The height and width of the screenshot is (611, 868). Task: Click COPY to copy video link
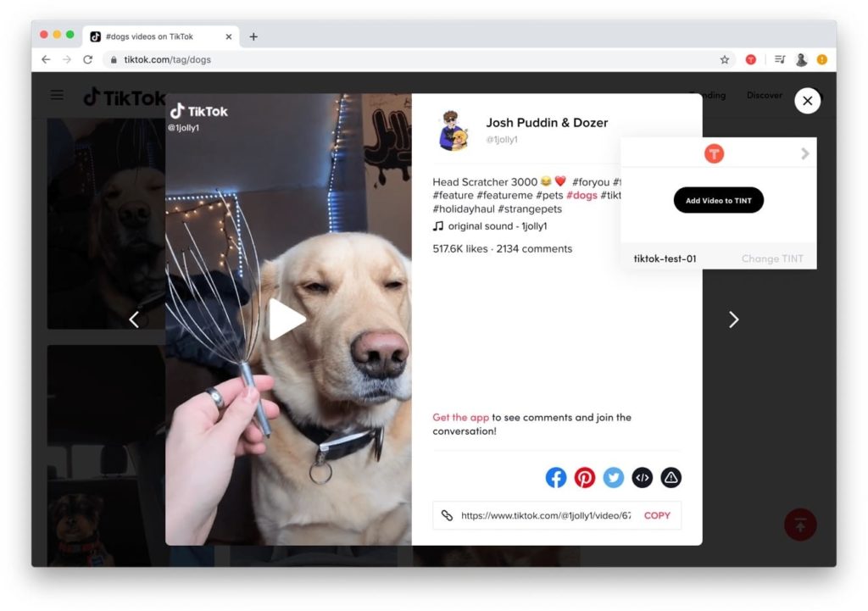657,515
